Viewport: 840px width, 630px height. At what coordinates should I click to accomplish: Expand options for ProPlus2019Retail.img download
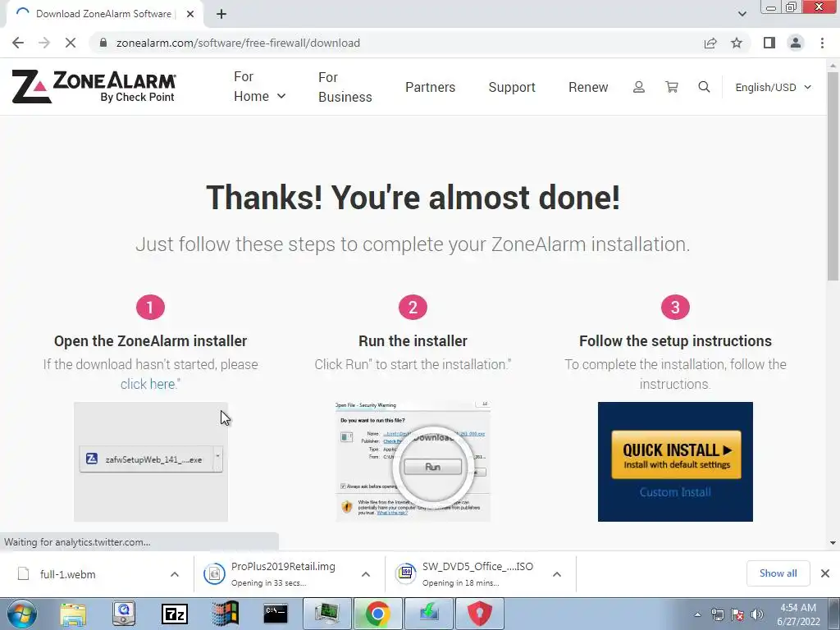pyautogui.click(x=366, y=574)
